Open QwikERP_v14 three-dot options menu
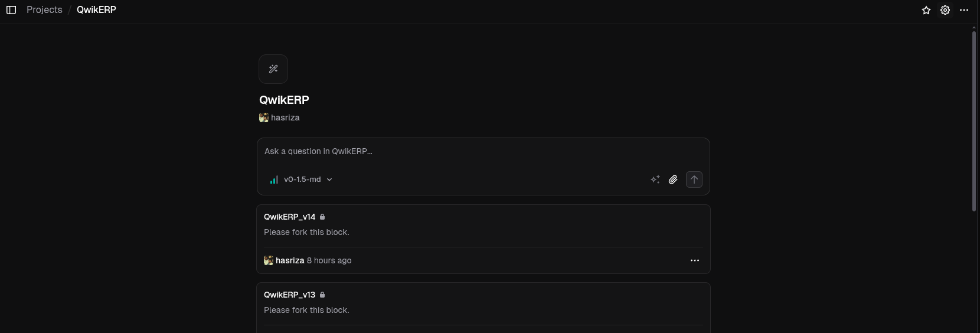The image size is (980, 333). click(695, 260)
